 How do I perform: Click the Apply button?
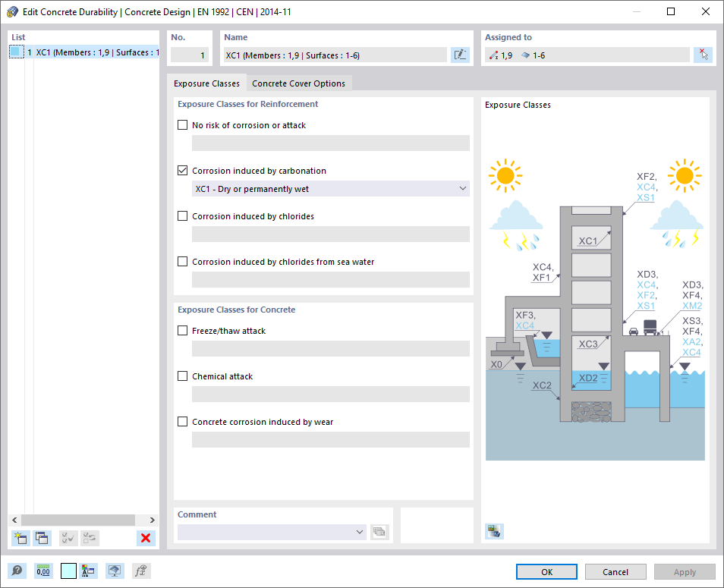685,572
